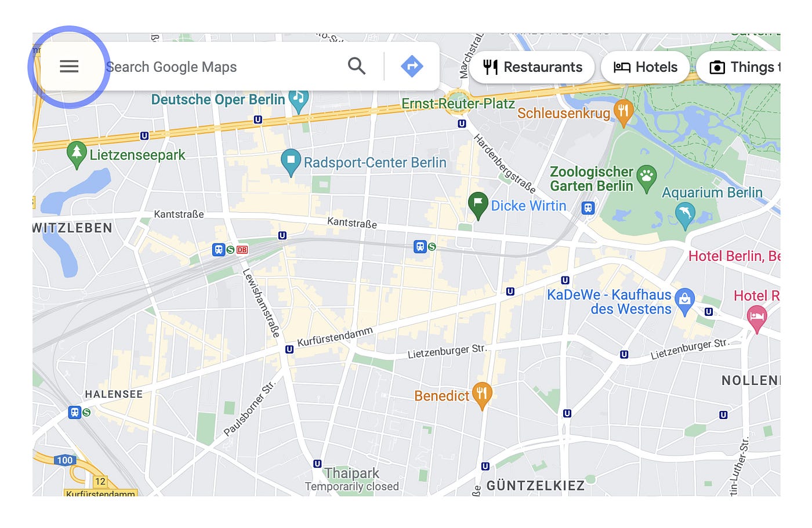Image resolution: width=812 pixels, height=528 pixels.
Task: Click the search magnifier icon
Action: 357,66
